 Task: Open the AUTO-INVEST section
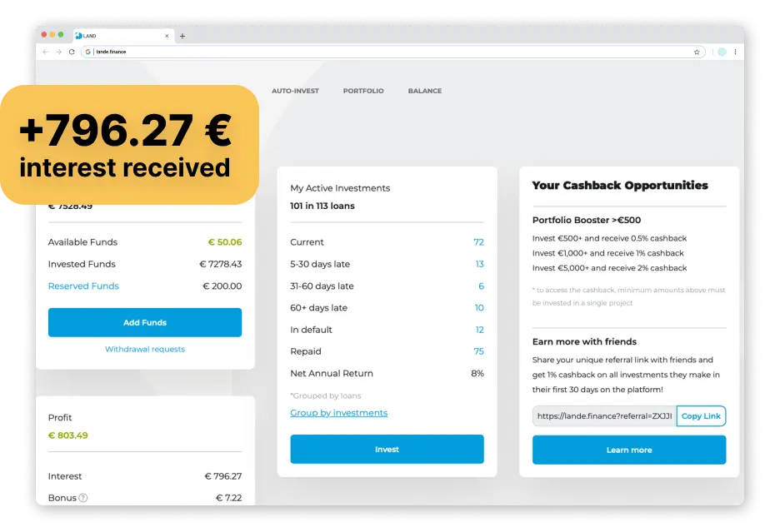coord(295,91)
